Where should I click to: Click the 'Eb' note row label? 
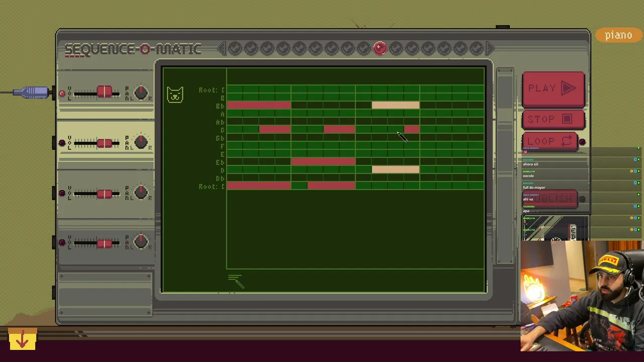pos(220,162)
